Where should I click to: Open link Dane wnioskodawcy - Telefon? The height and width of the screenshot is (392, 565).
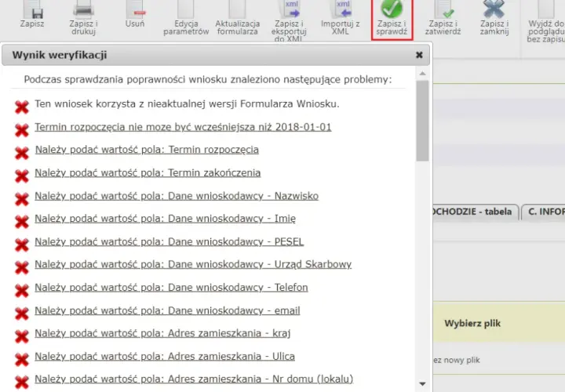(x=172, y=288)
